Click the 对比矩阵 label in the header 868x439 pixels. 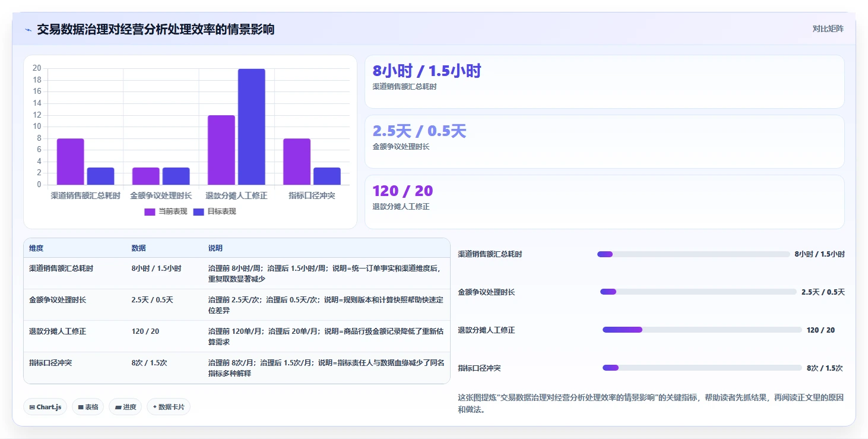pos(828,29)
